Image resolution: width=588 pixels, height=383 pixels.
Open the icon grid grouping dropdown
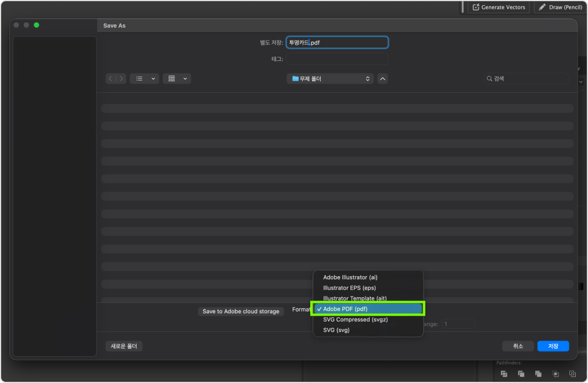point(177,78)
